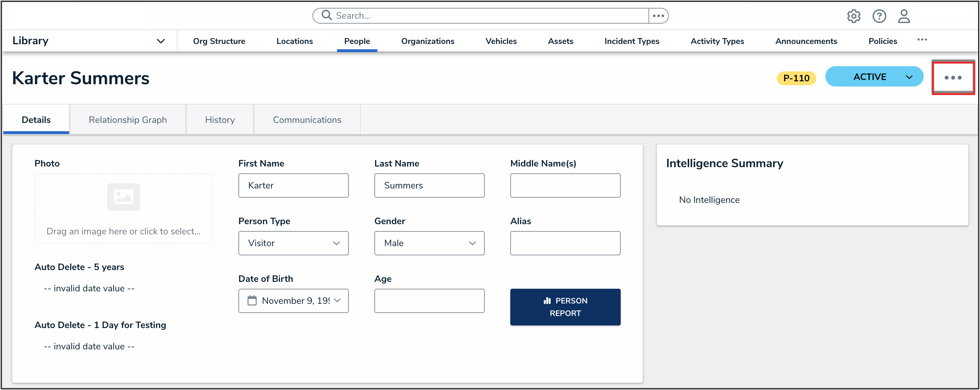Open the History tab

pos(220,120)
